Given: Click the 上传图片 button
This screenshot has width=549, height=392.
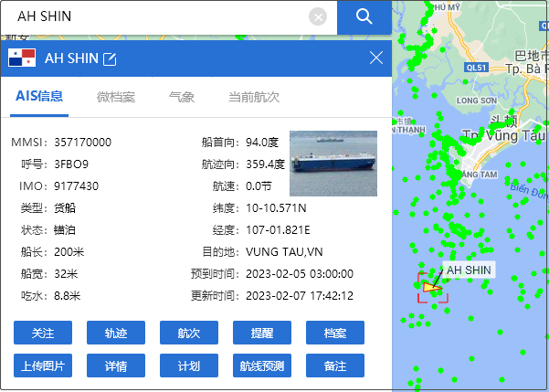Looking at the screenshot, I should point(43,366).
